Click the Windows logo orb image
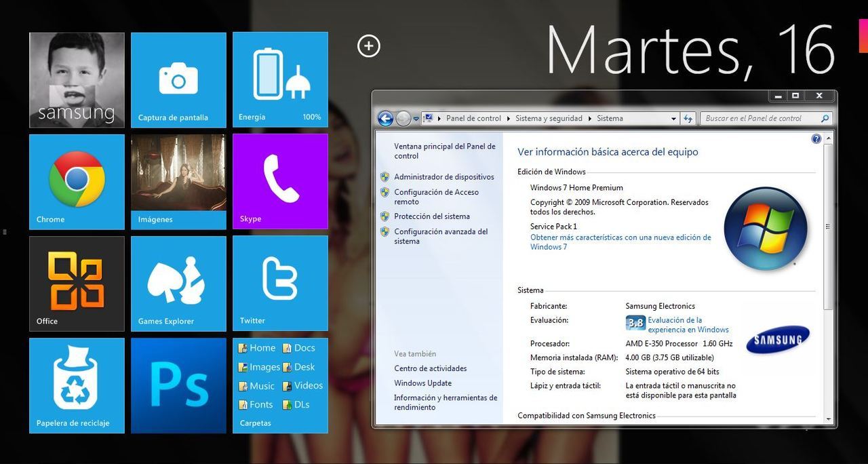The width and height of the screenshot is (868, 464). 766,229
